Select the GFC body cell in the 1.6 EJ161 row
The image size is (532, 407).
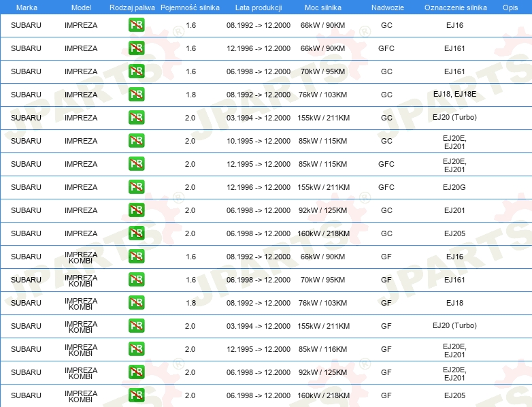386,48
